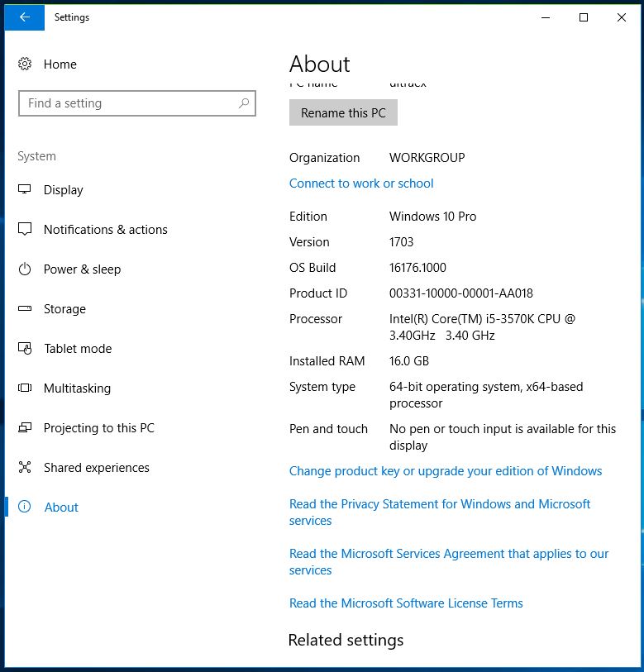Click the About page heading
This screenshot has height=672, width=644.
320,64
